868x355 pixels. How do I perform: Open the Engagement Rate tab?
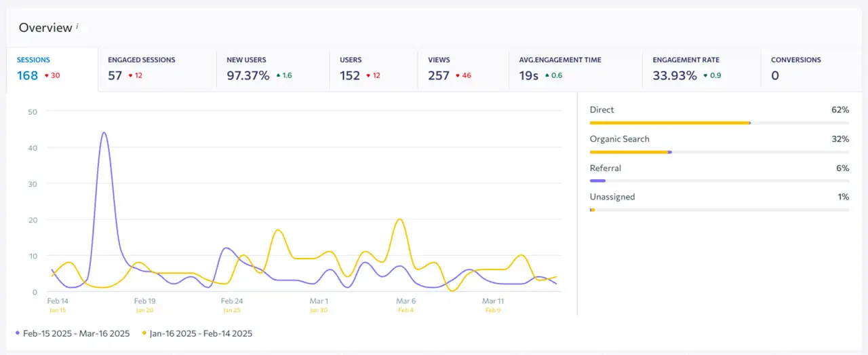point(701,69)
